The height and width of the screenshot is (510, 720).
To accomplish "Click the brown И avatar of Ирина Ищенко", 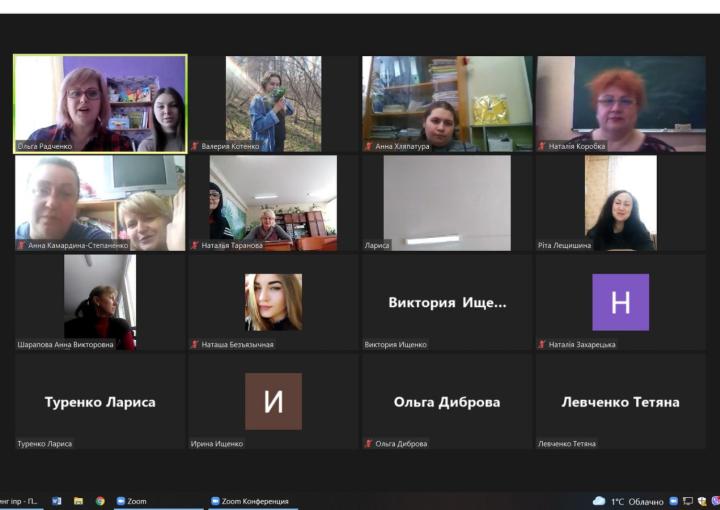I will point(273,401).
